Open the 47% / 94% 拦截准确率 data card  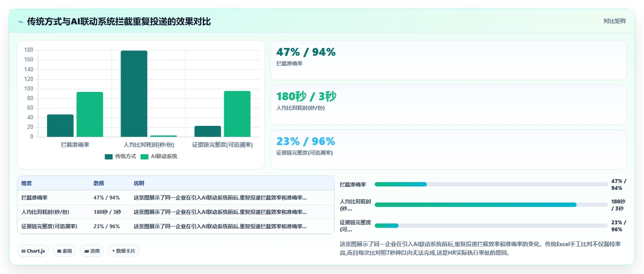449,60
